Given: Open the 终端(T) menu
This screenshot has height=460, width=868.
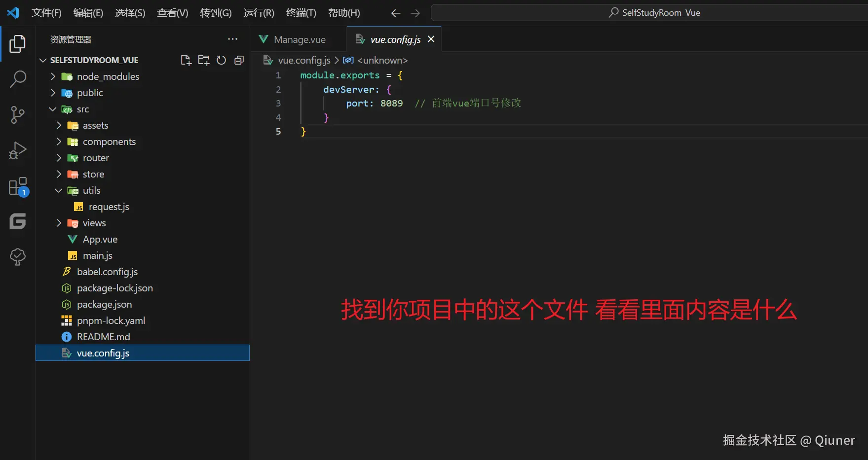Looking at the screenshot, I should pos(301,13).
